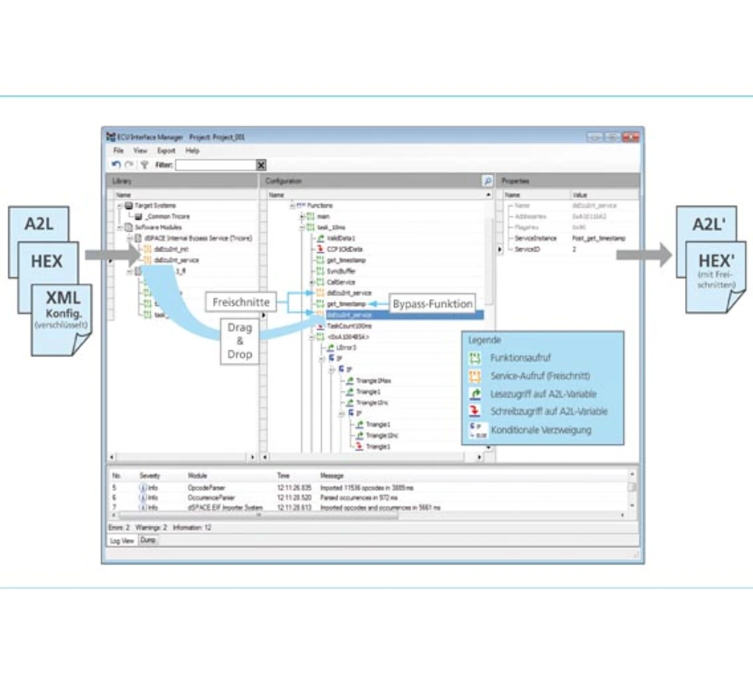This screenshot has width=753, height=700.
Task: Sort log by Time column header
Action: (283, 476)
